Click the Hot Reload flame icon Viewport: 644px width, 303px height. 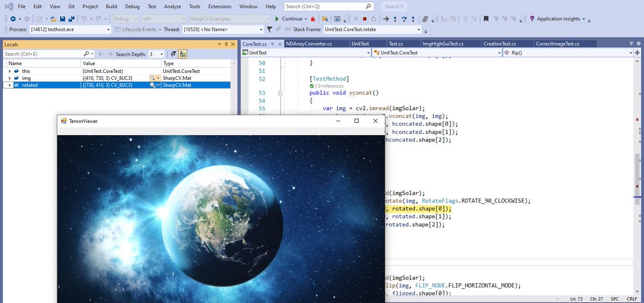[313, 19]
